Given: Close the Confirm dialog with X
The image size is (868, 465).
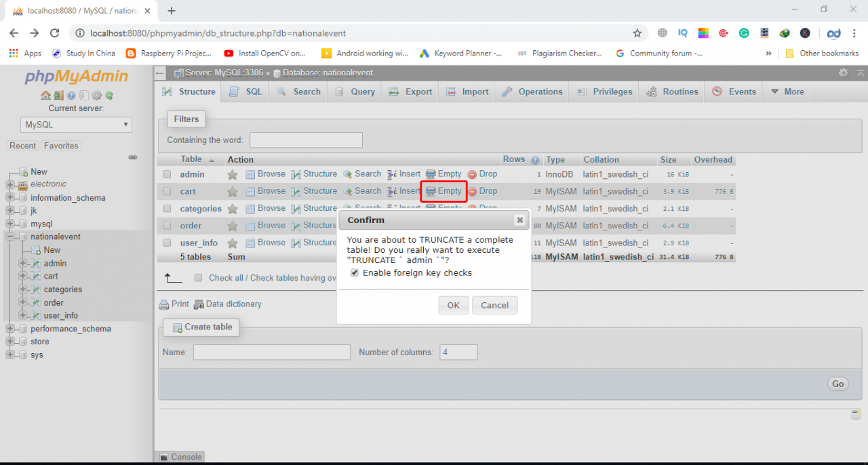Looking at the screenshot, I should tap(519, 220).
